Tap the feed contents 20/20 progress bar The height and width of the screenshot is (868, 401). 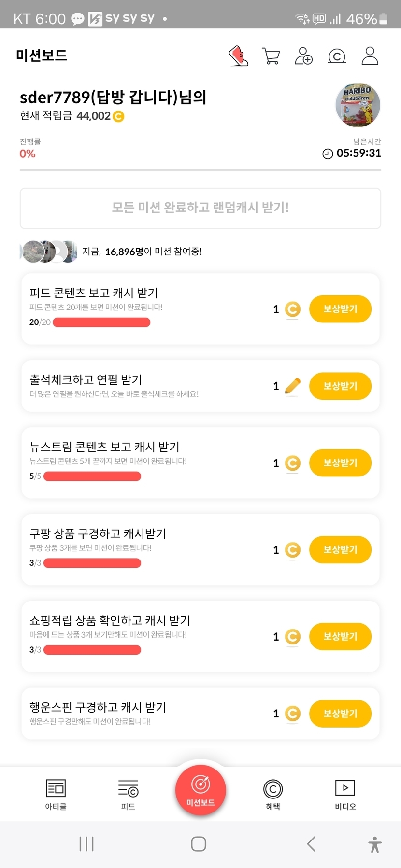(x=101, y=322)
